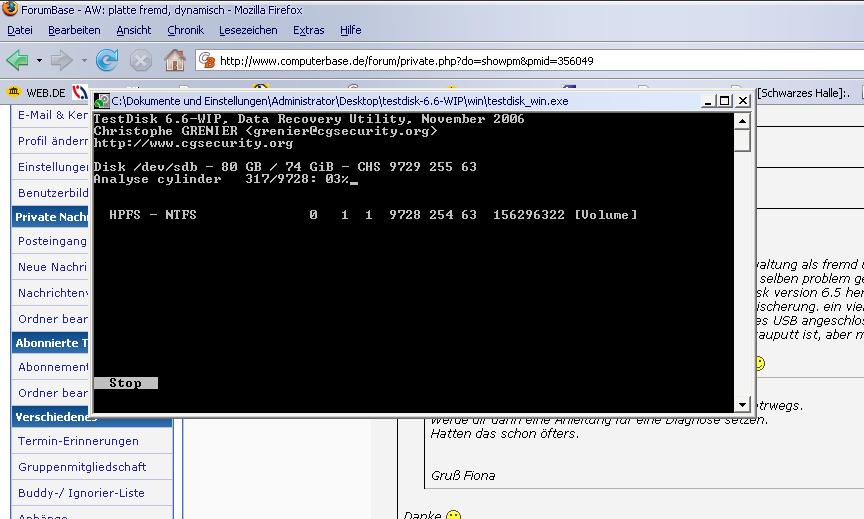Click the HPFS - NTFS partition line
The image size is (864, 519).
373,215
